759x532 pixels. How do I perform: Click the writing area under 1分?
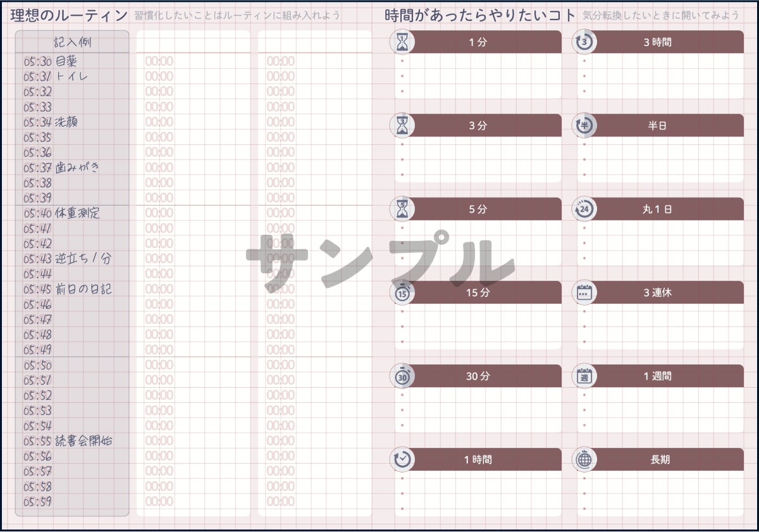pos(478,76)
